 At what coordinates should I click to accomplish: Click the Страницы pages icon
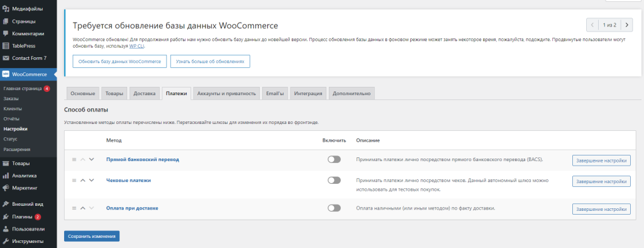[x=6, y=21]
